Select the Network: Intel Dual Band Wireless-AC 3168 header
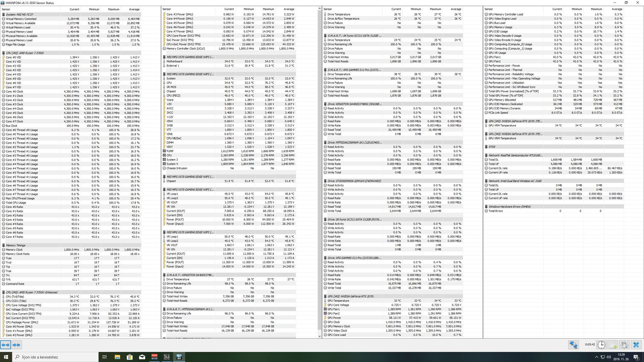Image resolution: width=644 pixels, height=362 pixels. [x=554, y=181]
